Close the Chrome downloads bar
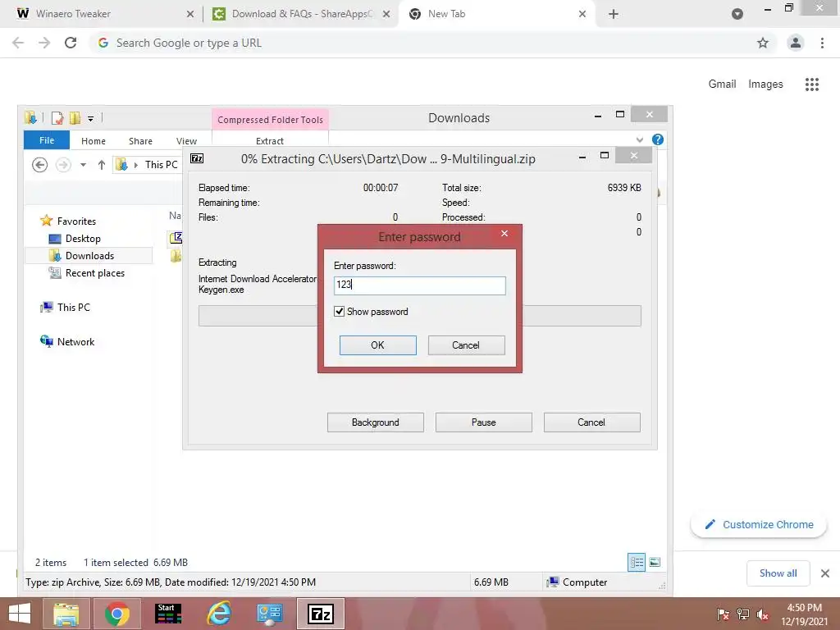 [825, 573]
